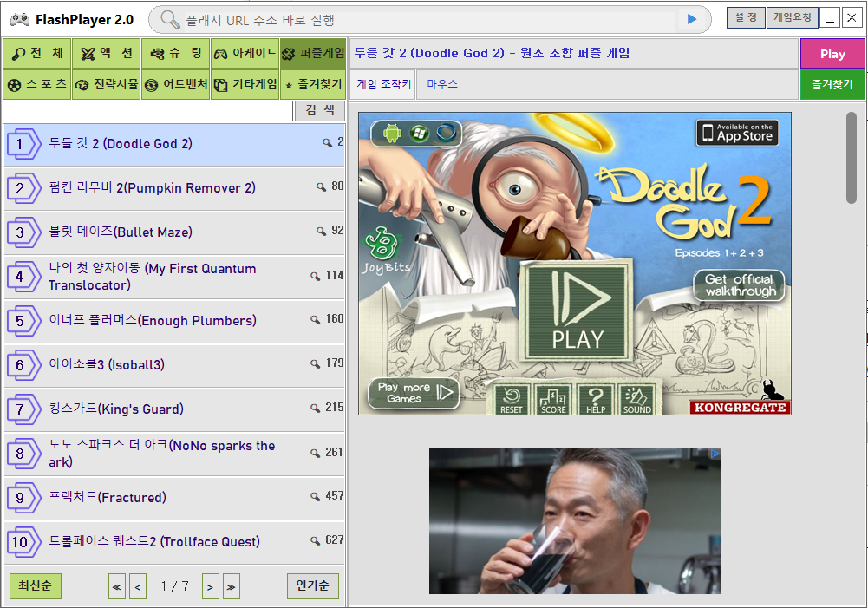This screenshot has width=868, height=608.
Task: Click the vertical scrollbar thumb in game panel
Action: tap(852, 158)
